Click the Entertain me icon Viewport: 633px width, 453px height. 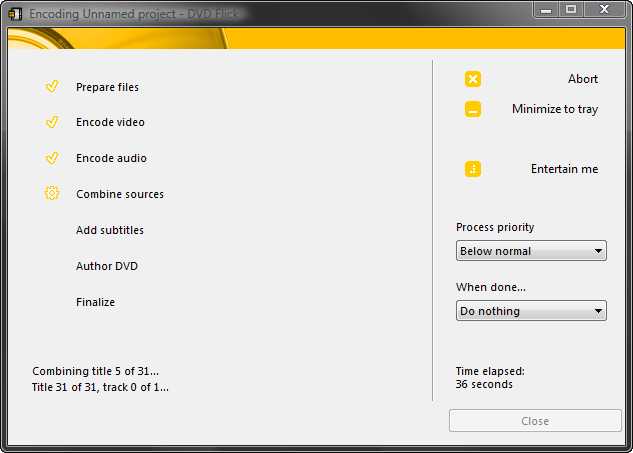pos(473,169)
